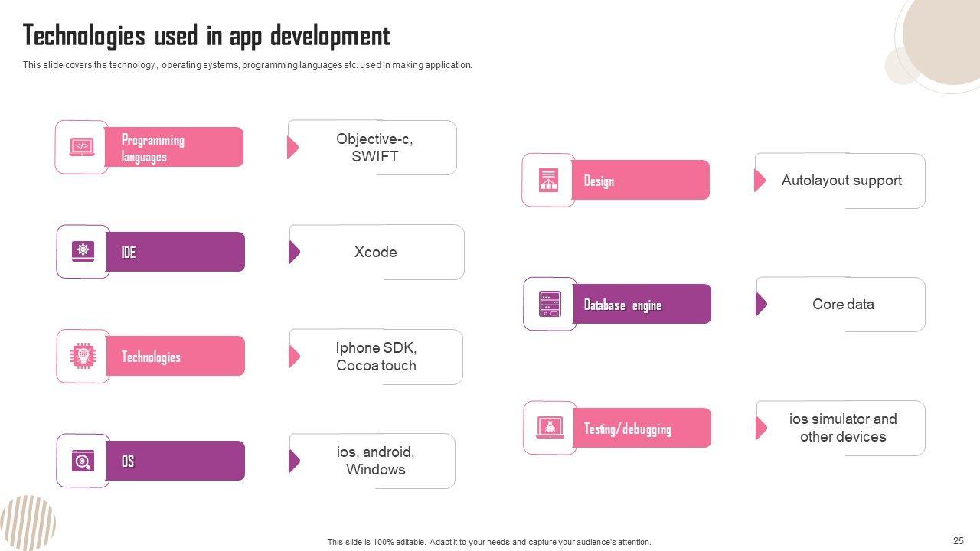Click the bug laptop icon beside Testing/debugging

pos(550,427)
